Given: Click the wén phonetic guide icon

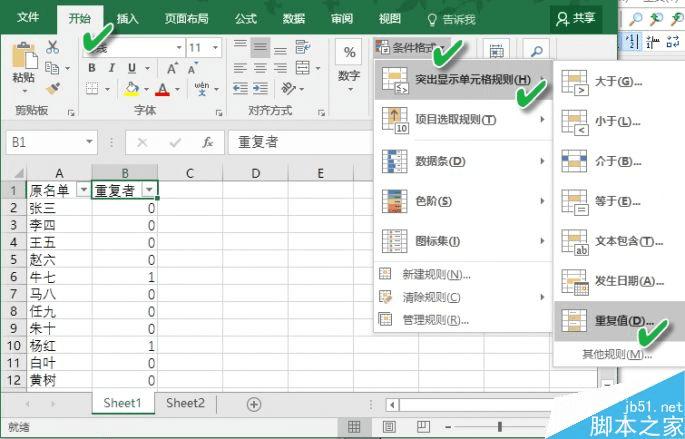Looking at the screenshot, I should [202, 88].
